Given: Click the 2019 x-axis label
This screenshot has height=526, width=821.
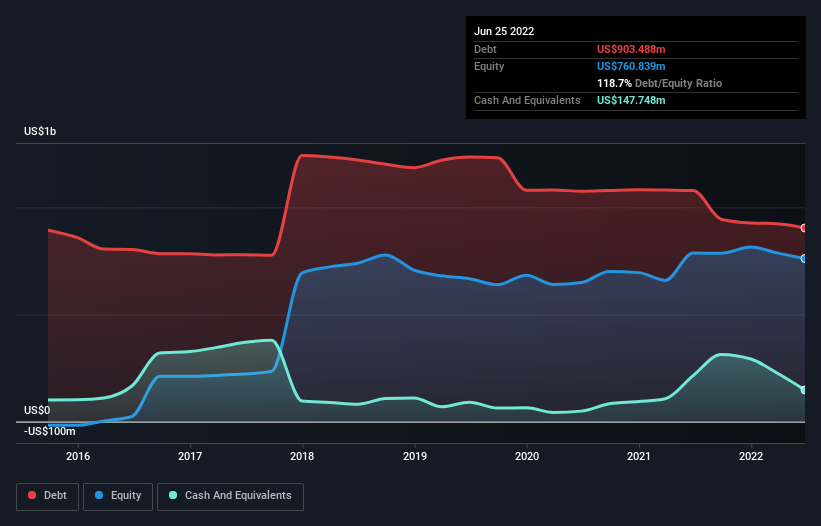Looking at the screenshot, I should tap(415, 456).
